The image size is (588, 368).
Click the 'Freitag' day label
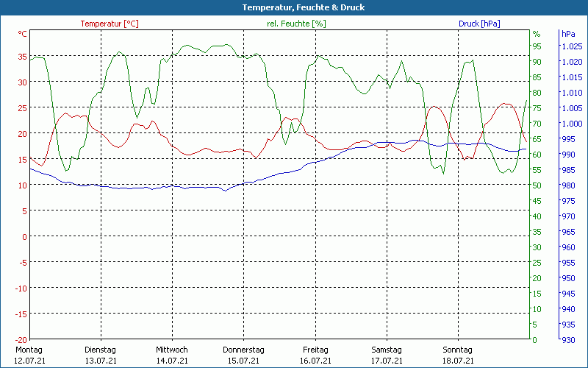coord(315,350)
